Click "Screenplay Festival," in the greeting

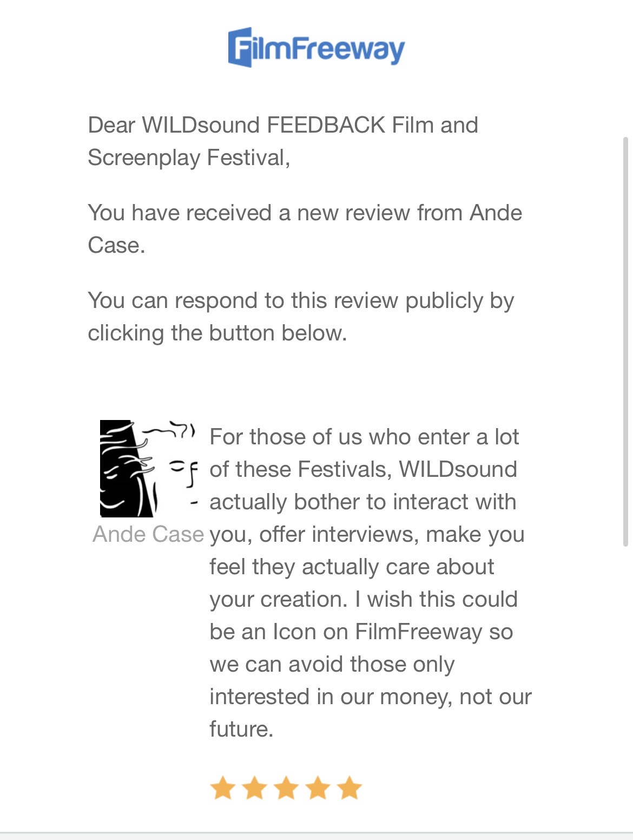(189, 157)
